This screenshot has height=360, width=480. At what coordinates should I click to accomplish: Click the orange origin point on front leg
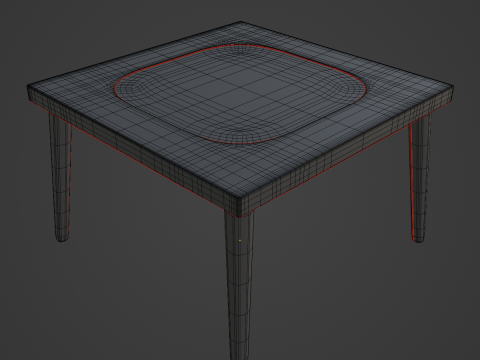click(x=240, y=240)
